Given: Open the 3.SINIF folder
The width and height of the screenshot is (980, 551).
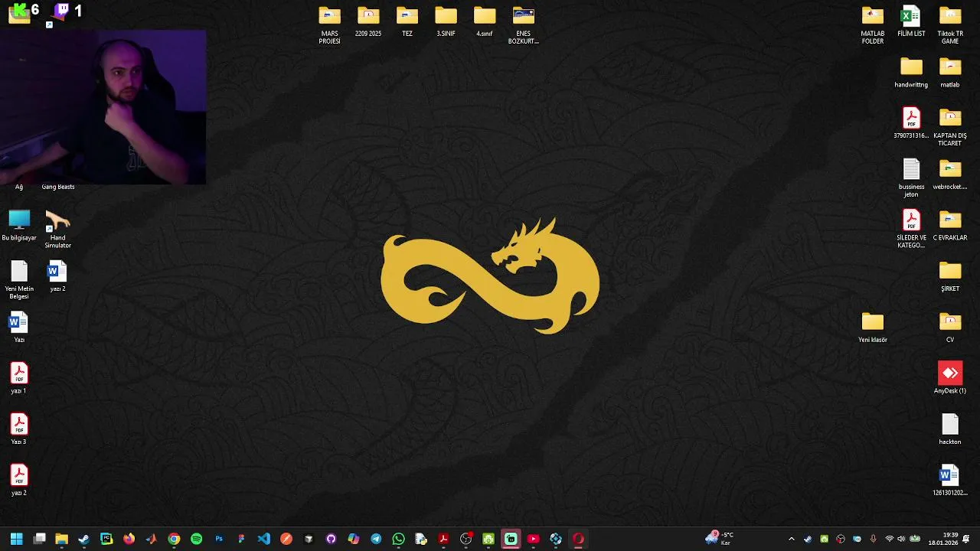Looking at the screenshot, I should pyautogui.click(x=446, y=22).
